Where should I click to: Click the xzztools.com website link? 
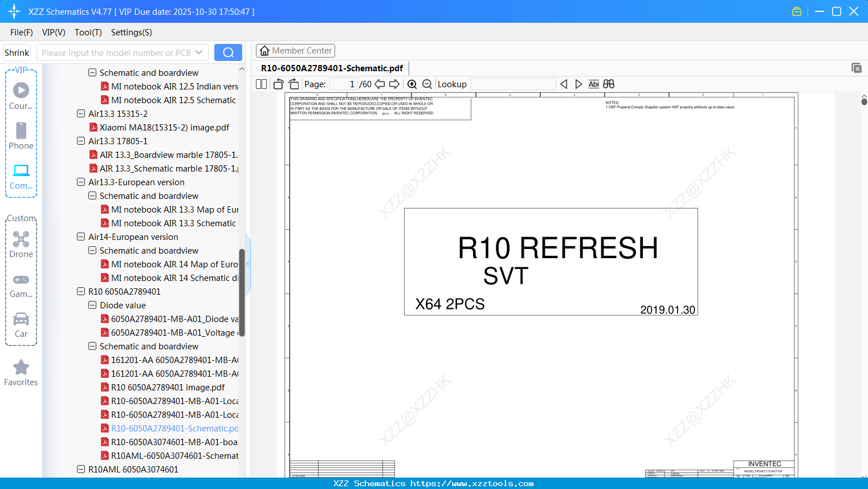[x=472, y=483]
